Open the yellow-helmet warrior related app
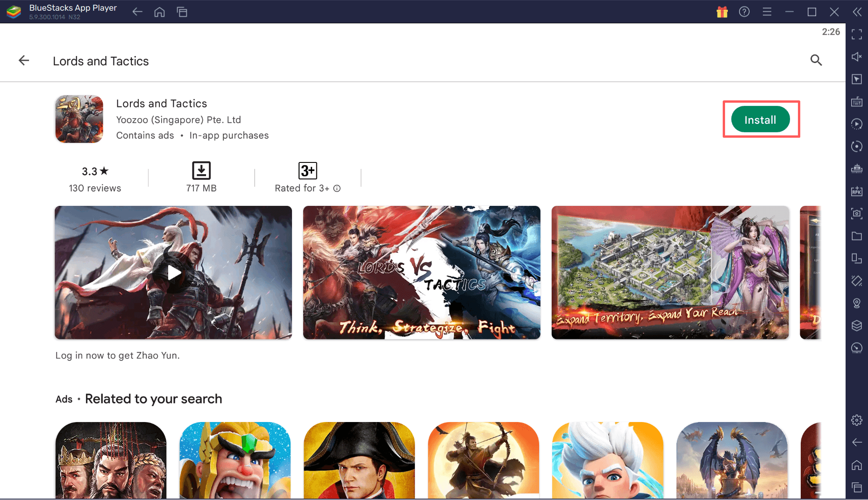 pyautogui.click(x=235, y=460)
